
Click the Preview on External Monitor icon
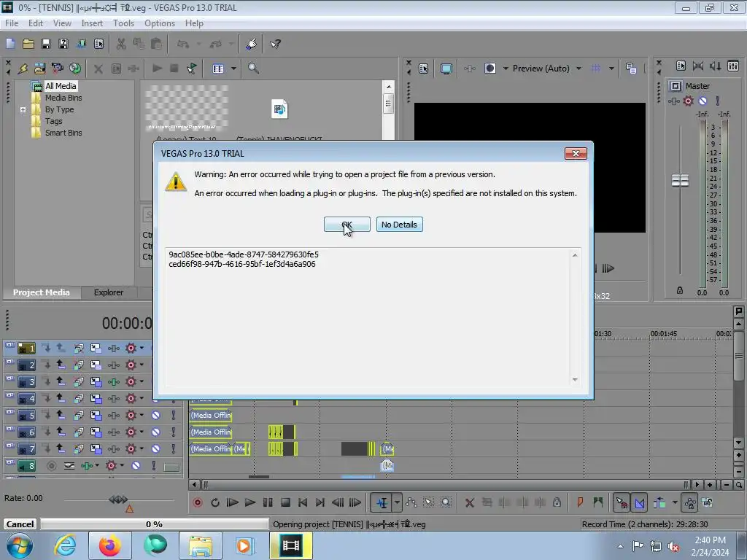point(446,69)
